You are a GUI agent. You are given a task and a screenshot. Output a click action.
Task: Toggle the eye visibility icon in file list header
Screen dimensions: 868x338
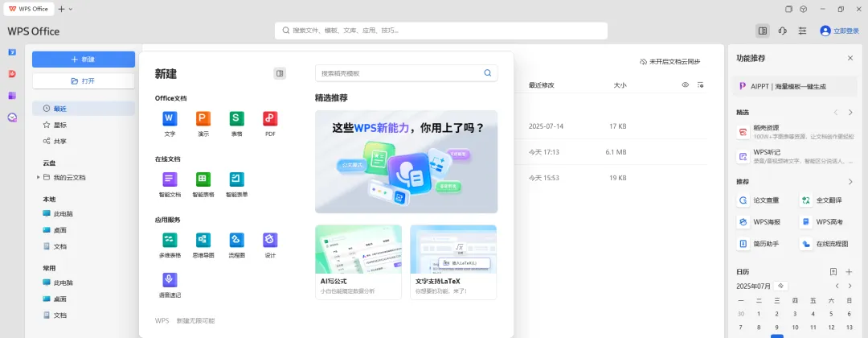(686, 84)
